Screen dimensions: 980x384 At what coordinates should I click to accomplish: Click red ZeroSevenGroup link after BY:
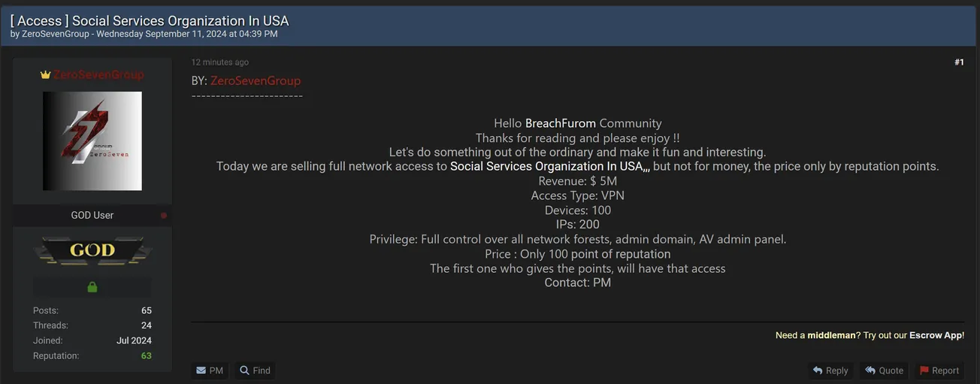256,81
